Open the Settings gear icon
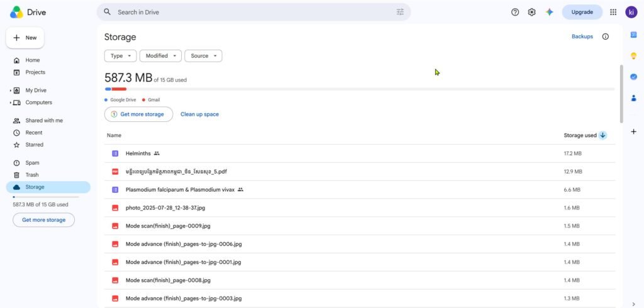The image size is (644, 308). [x=531, y=12]
